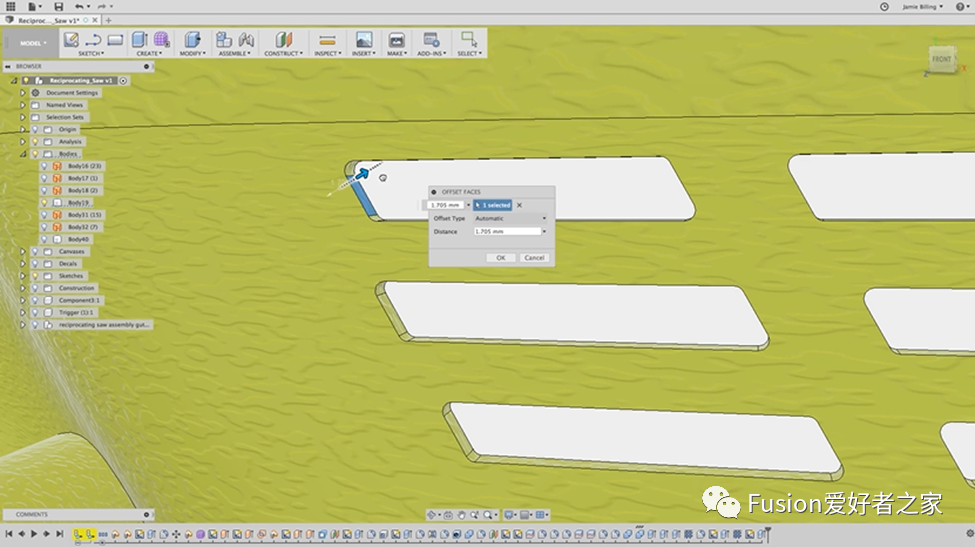Collapse the Bodies folder

click(22, 154)
